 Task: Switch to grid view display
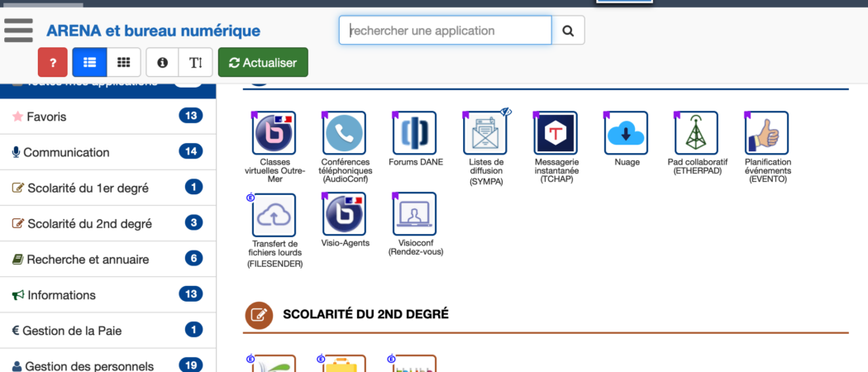pos(123,63)
